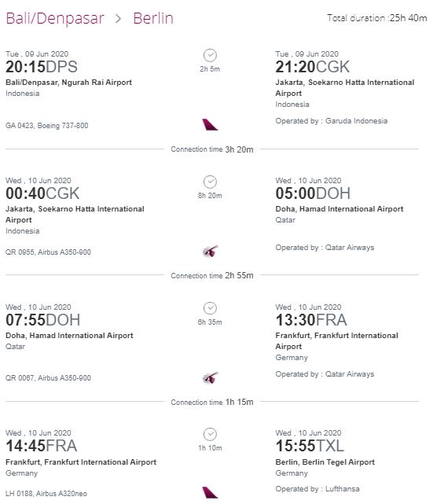Viewport: 433px width, 504px height.
Task: Select flight number QR 0955, Airbus A350-900
Action: coord(48,252)
